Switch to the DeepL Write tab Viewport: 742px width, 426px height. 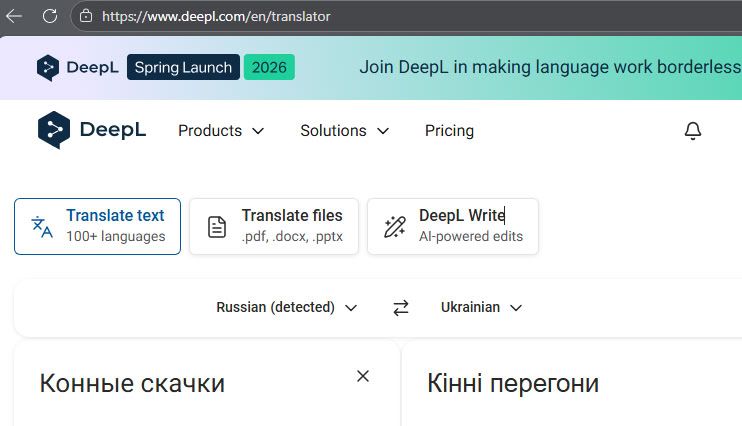[x=452, y=226]
